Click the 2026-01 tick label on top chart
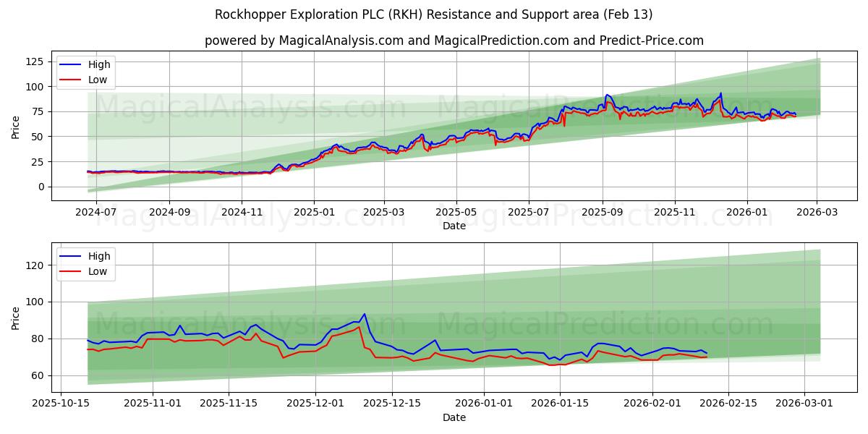Image resolution: width=868 pixels, height=434 pixels. (746, 213)
